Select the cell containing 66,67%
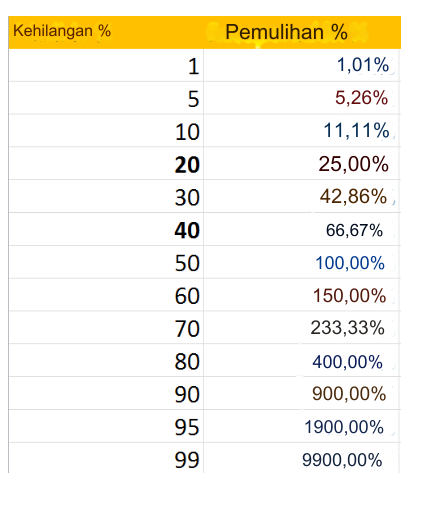438x508 pixels. point(302,229)
